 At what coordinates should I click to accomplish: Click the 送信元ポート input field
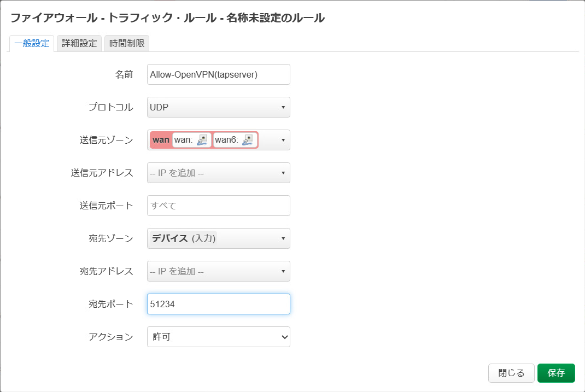pos(219,206)
